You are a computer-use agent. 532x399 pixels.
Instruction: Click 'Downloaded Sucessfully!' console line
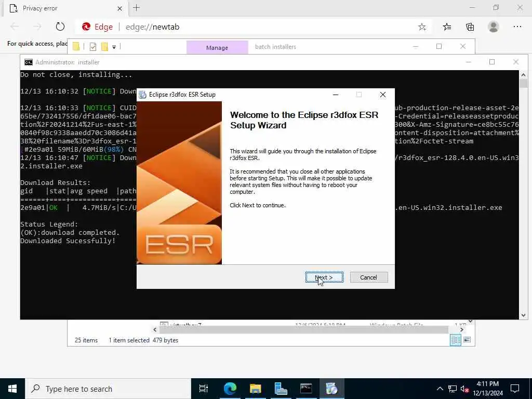click(68, 241)
